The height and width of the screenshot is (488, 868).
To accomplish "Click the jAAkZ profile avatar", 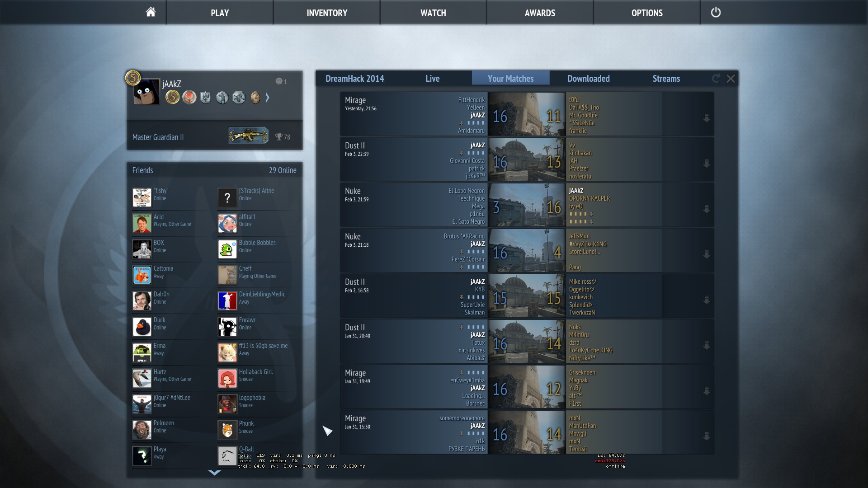I will click(147, 92).
